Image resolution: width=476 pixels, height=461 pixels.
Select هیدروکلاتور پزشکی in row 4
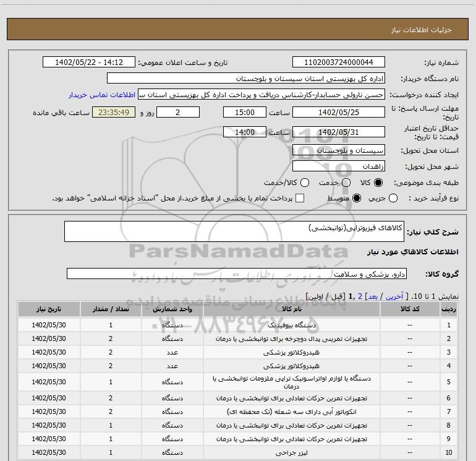pyautogui.click(x=237, y=366)
